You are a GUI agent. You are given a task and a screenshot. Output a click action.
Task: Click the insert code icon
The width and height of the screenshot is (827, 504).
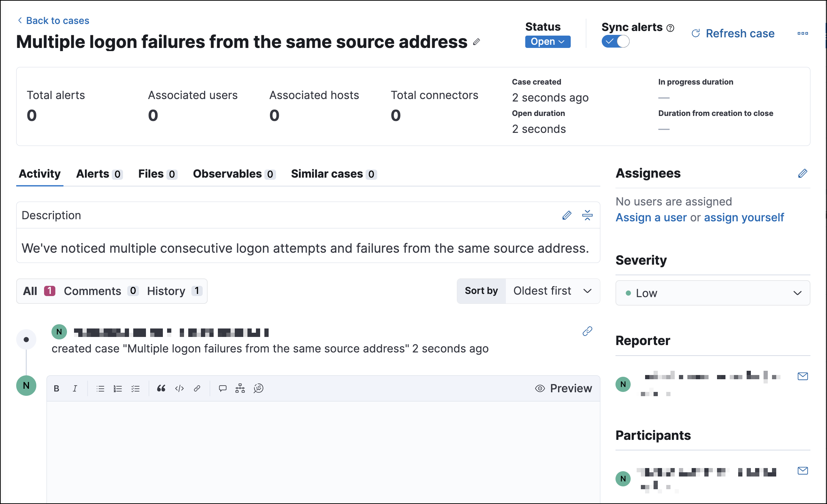[x=179, y=388]
